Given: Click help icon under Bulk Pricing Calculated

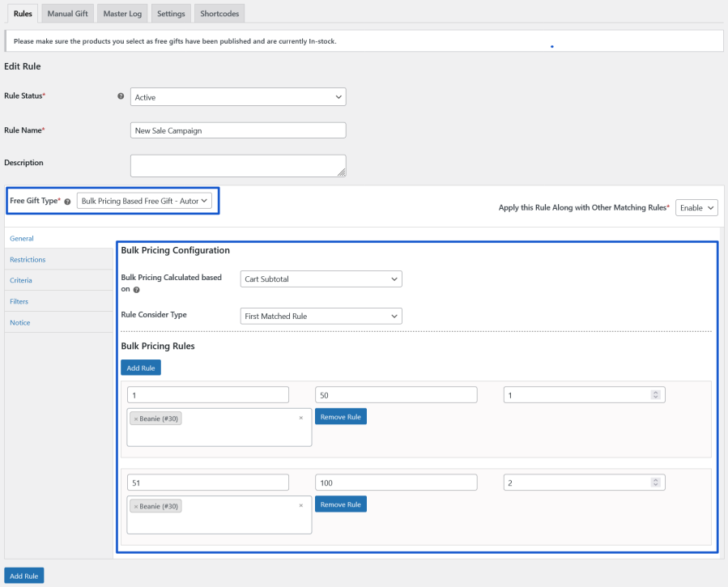Looking at the screenshot, I should 135,289.
